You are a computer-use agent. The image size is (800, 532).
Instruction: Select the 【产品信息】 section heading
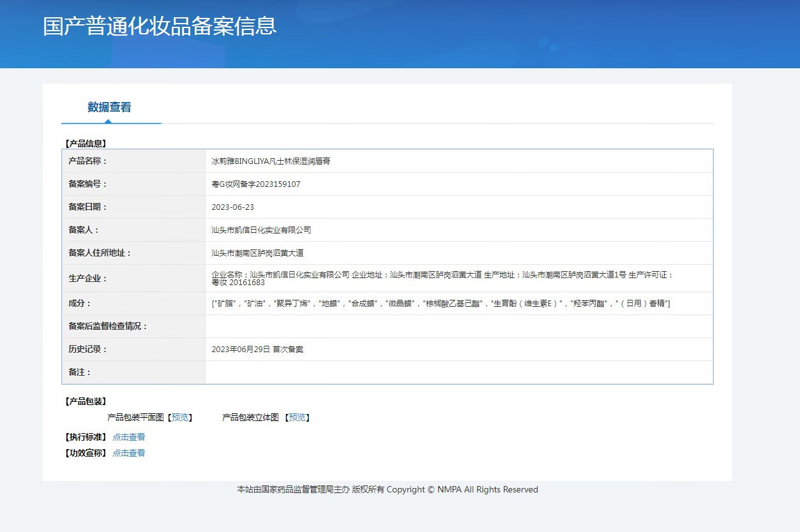[86, 144]
